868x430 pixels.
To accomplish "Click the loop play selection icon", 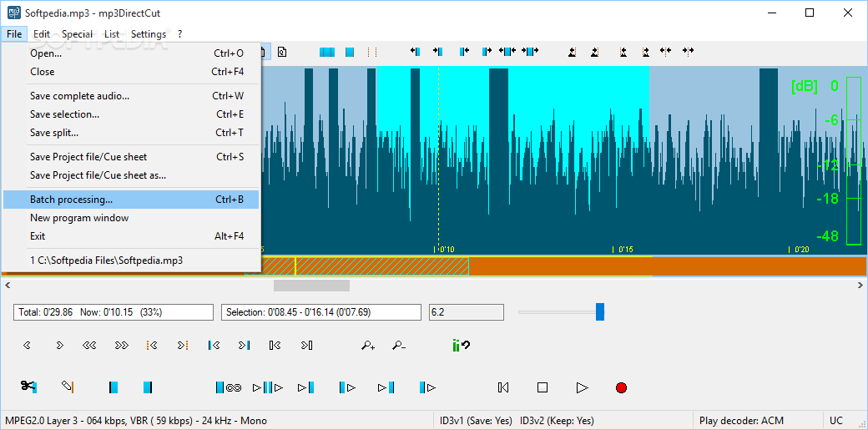I will (x=229, y=387).
